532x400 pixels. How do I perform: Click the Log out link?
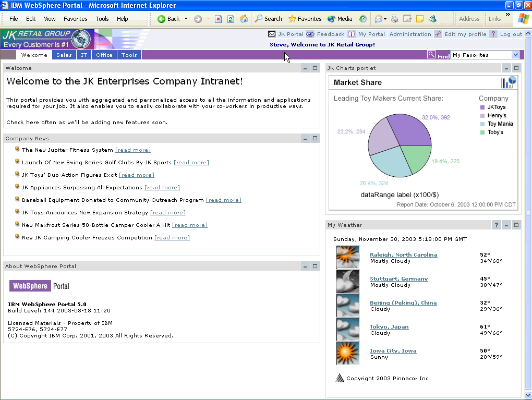point(511,34)
